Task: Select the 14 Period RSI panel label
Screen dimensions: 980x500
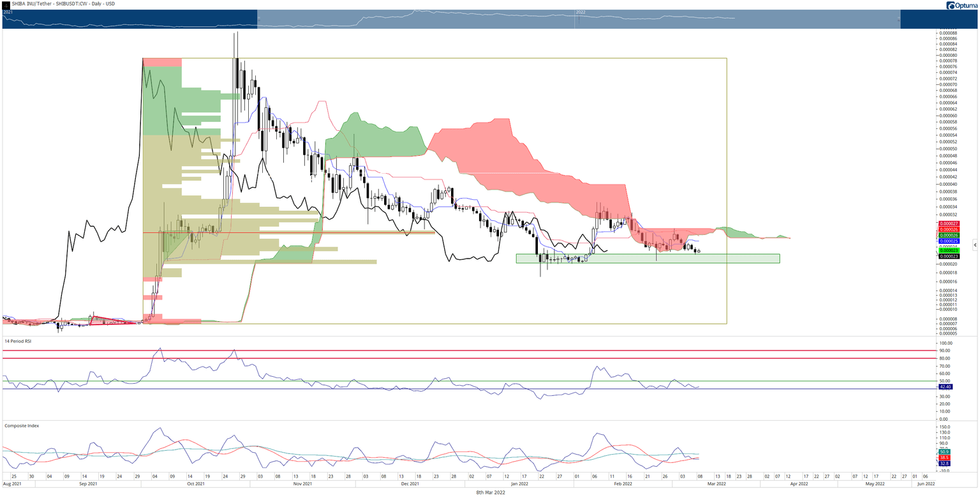Action: pos(18,342)
